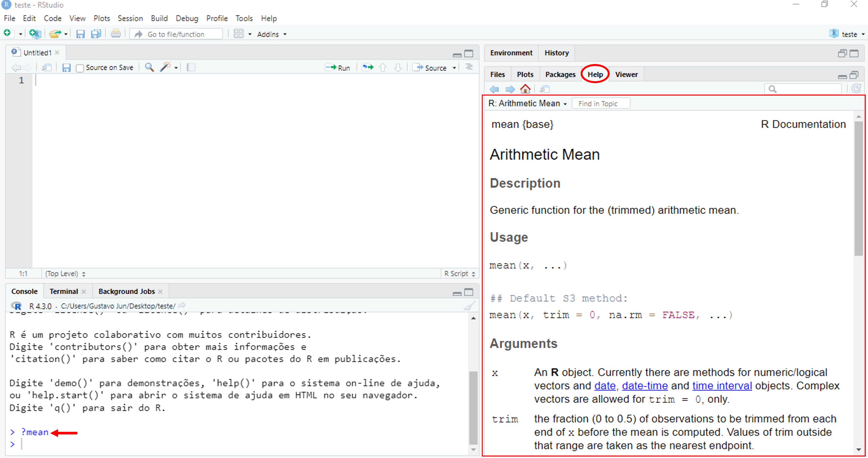Follow the time interval help link
This screenshot has width=868, height=458.
pyautogui.click(x=722, y=386)
